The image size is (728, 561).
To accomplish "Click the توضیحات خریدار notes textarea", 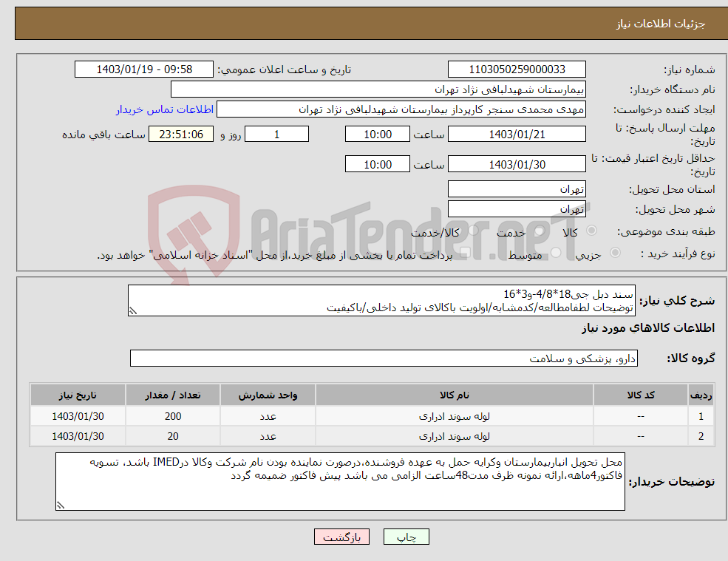I will coord(340,482).
